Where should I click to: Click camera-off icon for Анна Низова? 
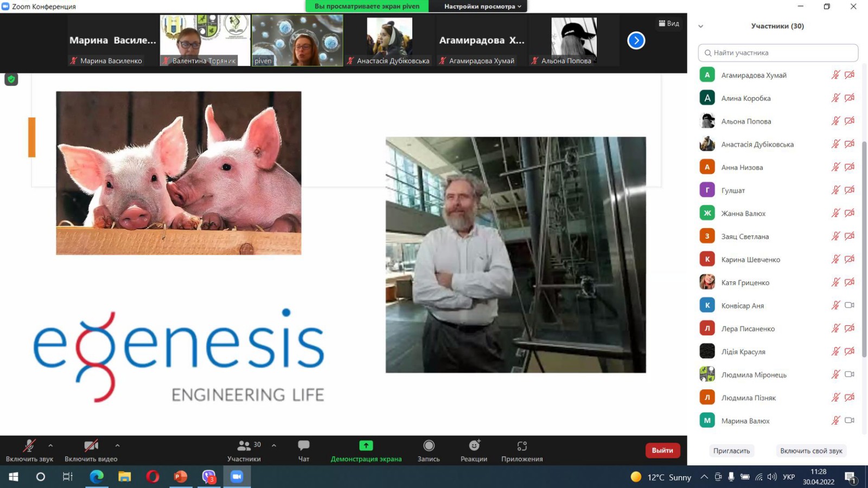[850, 167]
